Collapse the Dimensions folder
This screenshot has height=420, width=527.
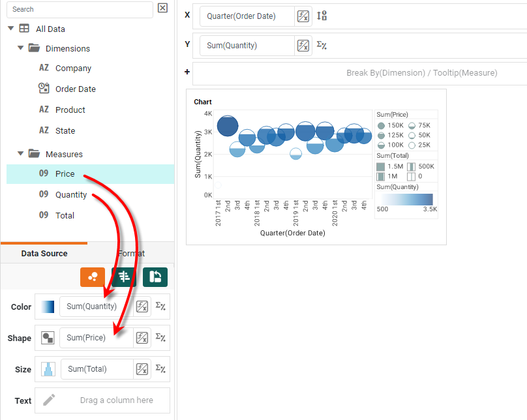pyautogui.click(x=21, y=48)
